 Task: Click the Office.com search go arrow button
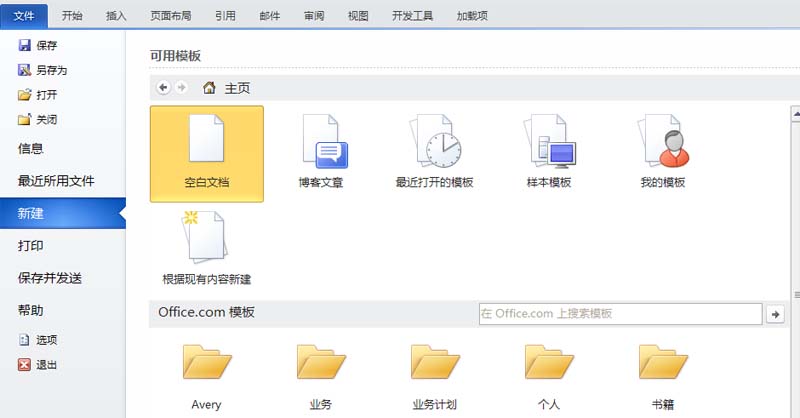click(x=775, y=314)
